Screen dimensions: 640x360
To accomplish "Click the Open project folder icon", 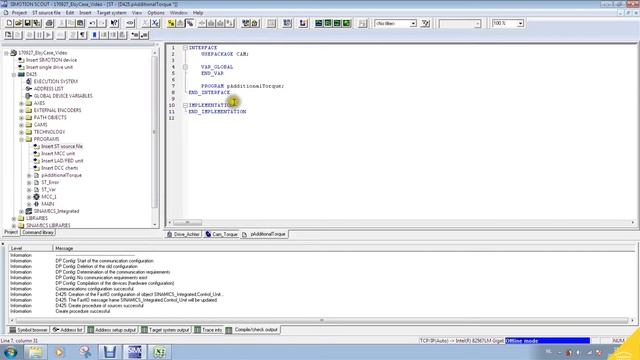I will [18, 23].
